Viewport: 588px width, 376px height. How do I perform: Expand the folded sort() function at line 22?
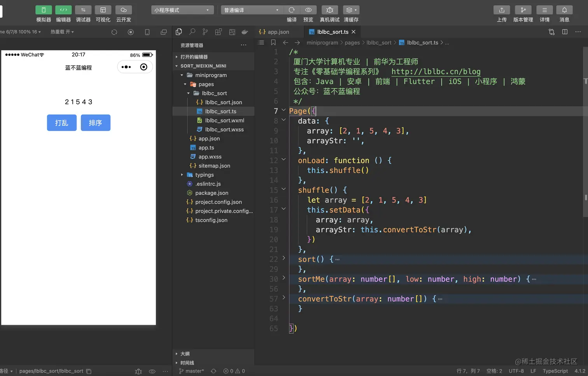click(x=283, y=258)
